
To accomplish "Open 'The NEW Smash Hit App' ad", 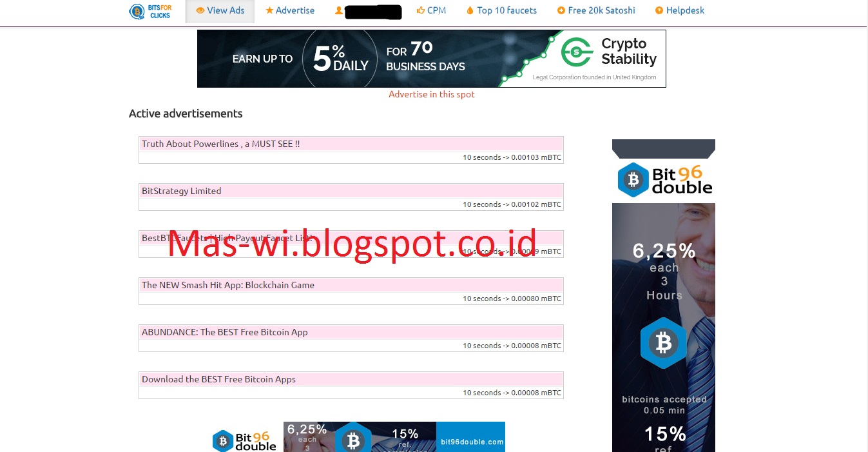I will (351, 291).
